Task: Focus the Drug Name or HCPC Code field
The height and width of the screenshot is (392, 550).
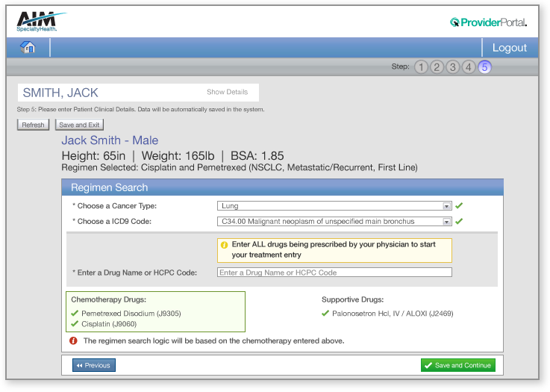Action: click(x=334, y=273)
